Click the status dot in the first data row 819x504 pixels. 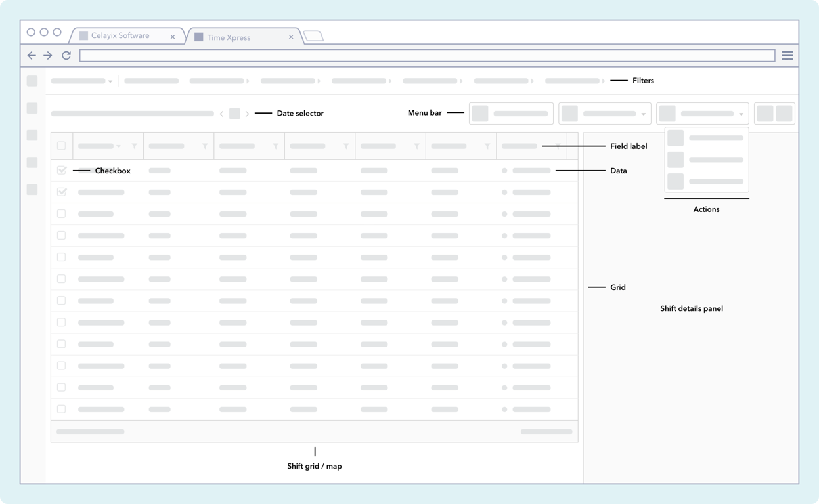(x=504, y=171)
